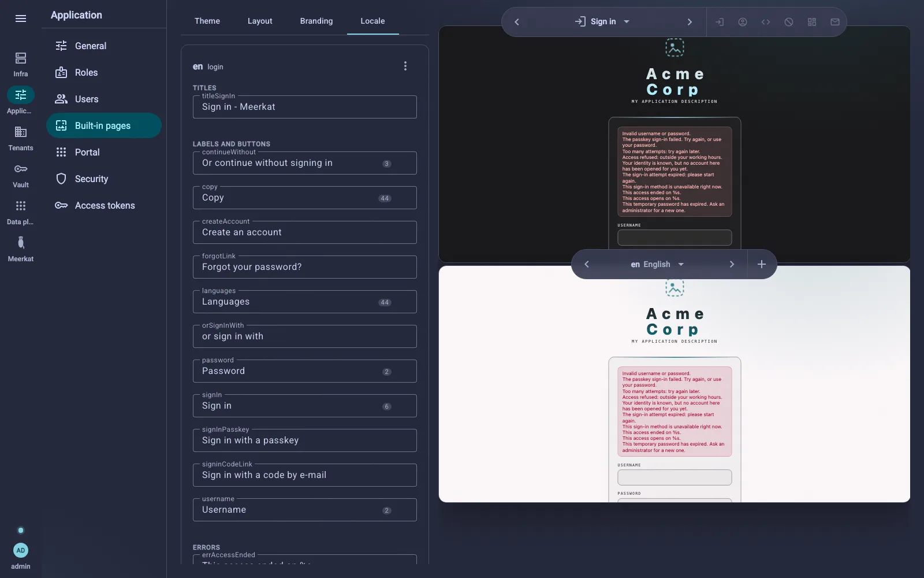
Task: Click the Application panel heading
Action: tap(76, 15)
